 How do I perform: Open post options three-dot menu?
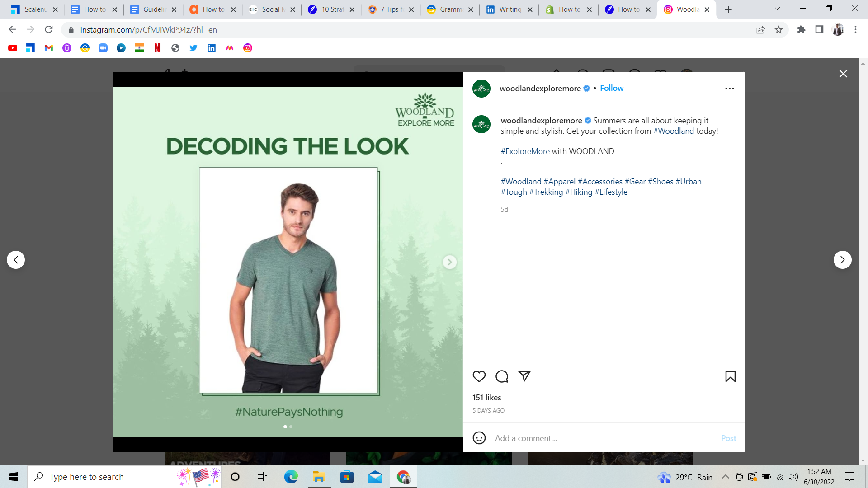[729, 89]
